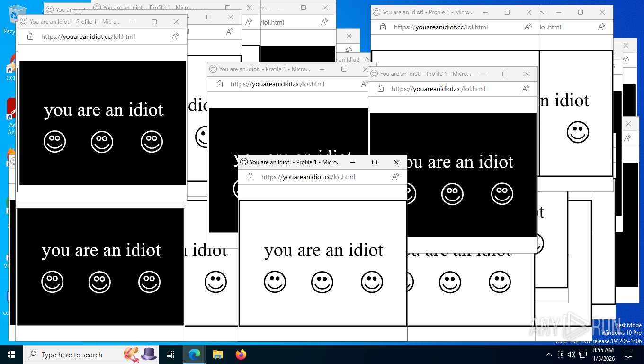644x364 pixels.
Task: Close the frontmost white idiot window
Action: [396, 162]
